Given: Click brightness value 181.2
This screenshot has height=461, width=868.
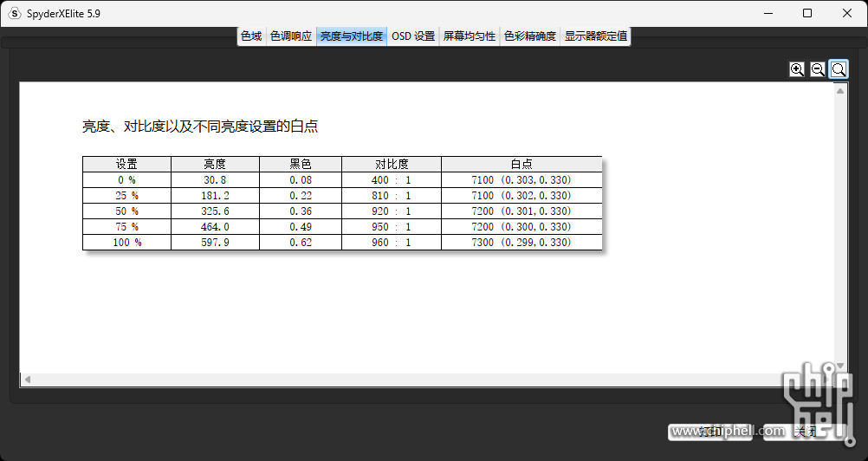Looking at the screenshot, I should 215,195.
